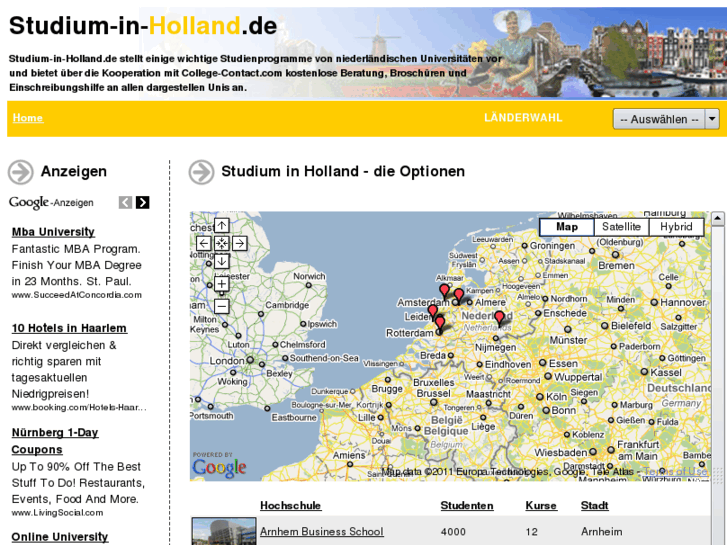Click the red marker north of Amsterdam

click(444, 292)
